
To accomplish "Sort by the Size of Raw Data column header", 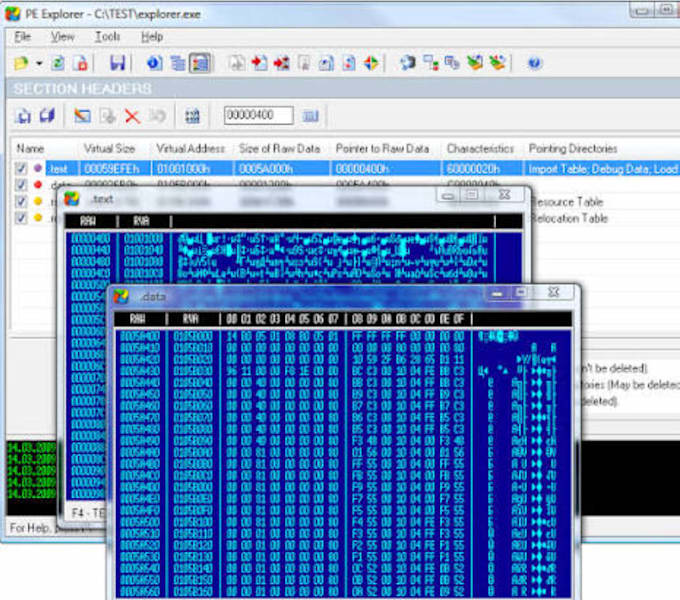I will [280, 149].
